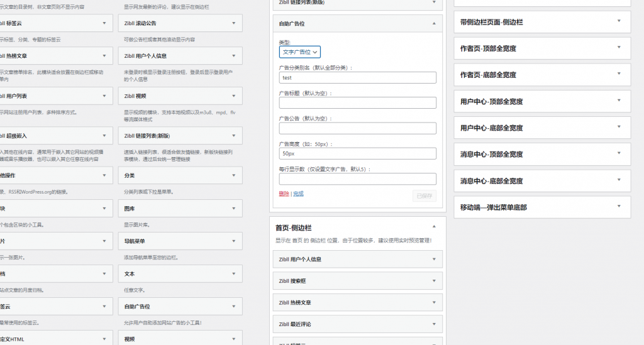The image size is (644, 345).
Task: Click the 已保存 button
Action: point(425,196)
